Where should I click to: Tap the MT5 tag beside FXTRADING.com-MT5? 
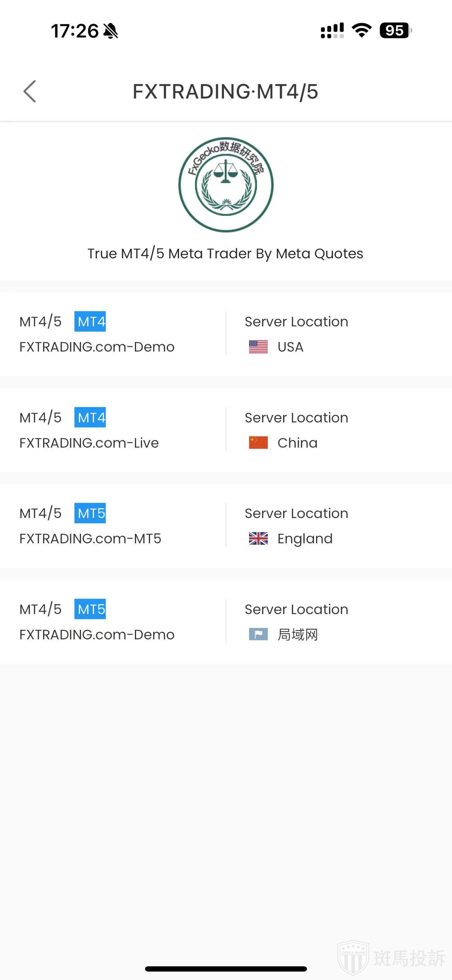pyautogui.click(x=90, y=513)
